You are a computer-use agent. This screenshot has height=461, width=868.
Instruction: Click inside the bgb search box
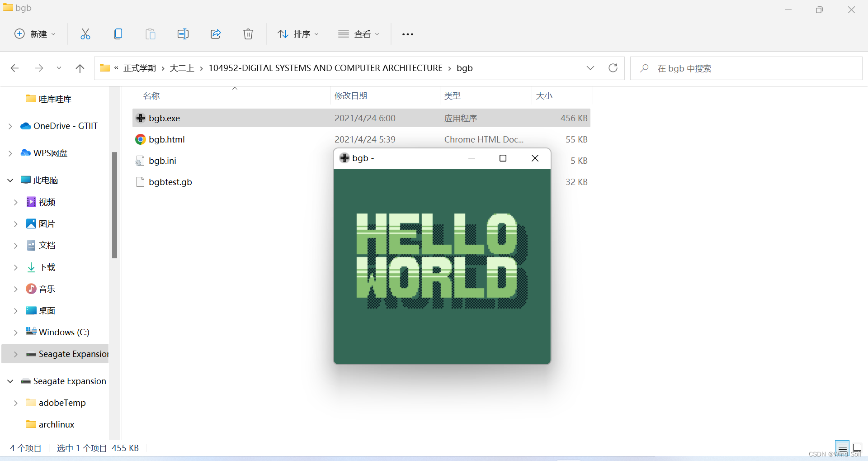[x=723, y=68]
